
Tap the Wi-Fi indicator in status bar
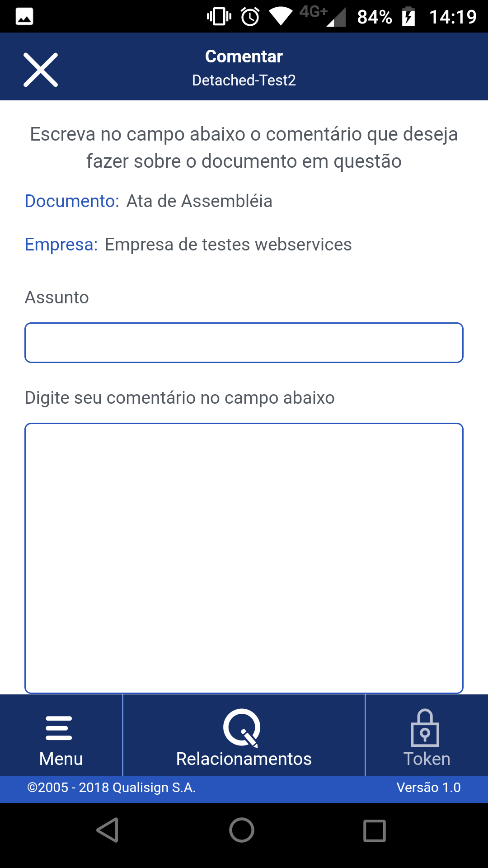(281, 16)
